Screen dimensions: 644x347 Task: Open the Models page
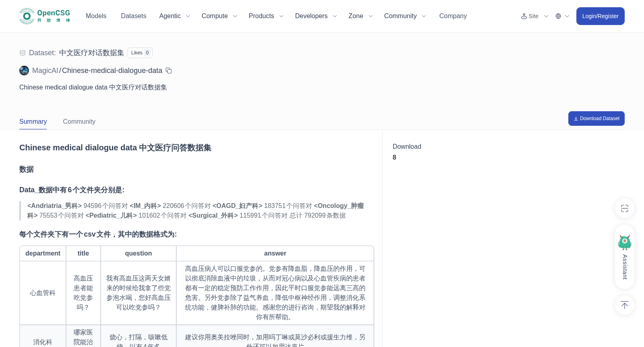(96, 16)
